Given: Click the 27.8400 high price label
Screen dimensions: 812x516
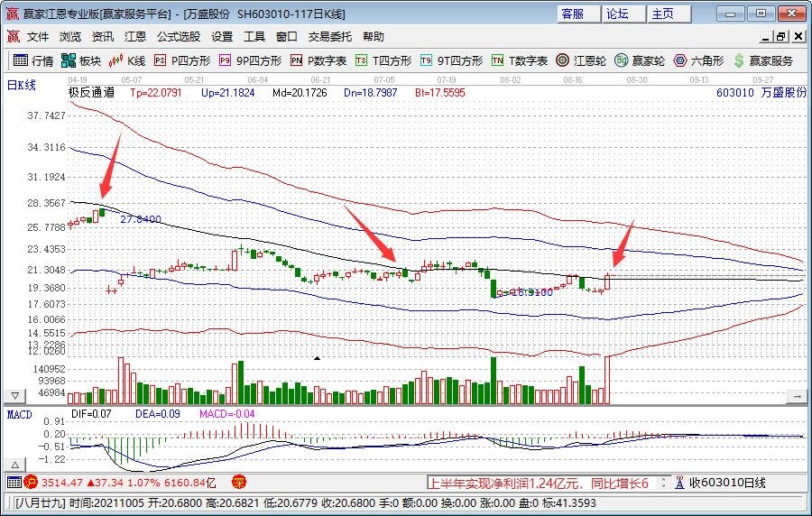Looking at the screenshot, I should [141, 219].
